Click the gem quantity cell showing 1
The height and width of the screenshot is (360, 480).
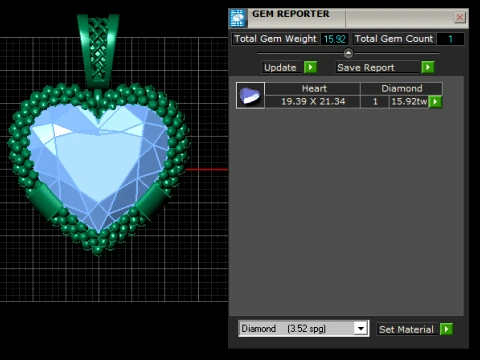point(375,102)
